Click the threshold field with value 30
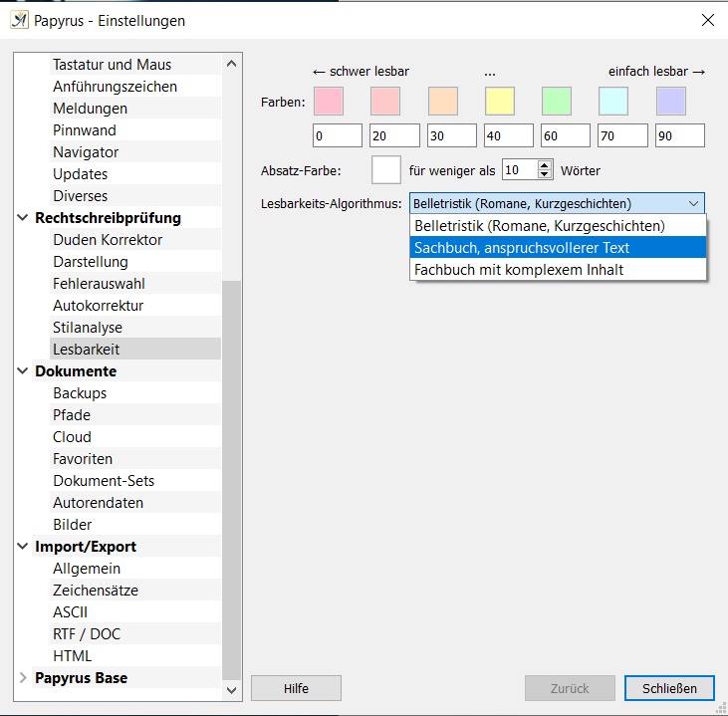728x716 pixels. point(452,135)
